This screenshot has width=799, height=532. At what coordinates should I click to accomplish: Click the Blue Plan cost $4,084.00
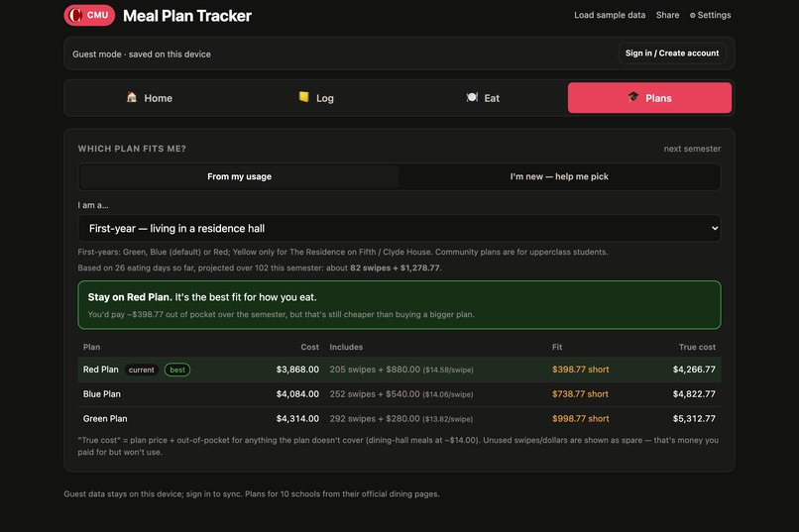click(297, 394)
